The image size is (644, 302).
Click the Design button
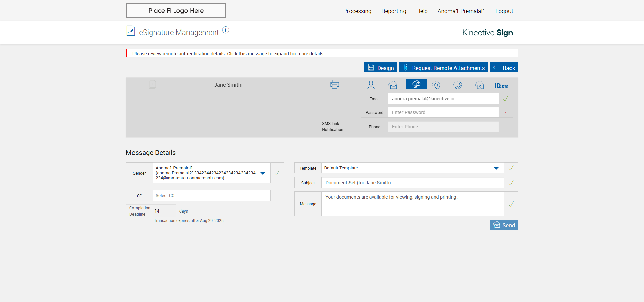pyautogui.click(x=381, y=67)
